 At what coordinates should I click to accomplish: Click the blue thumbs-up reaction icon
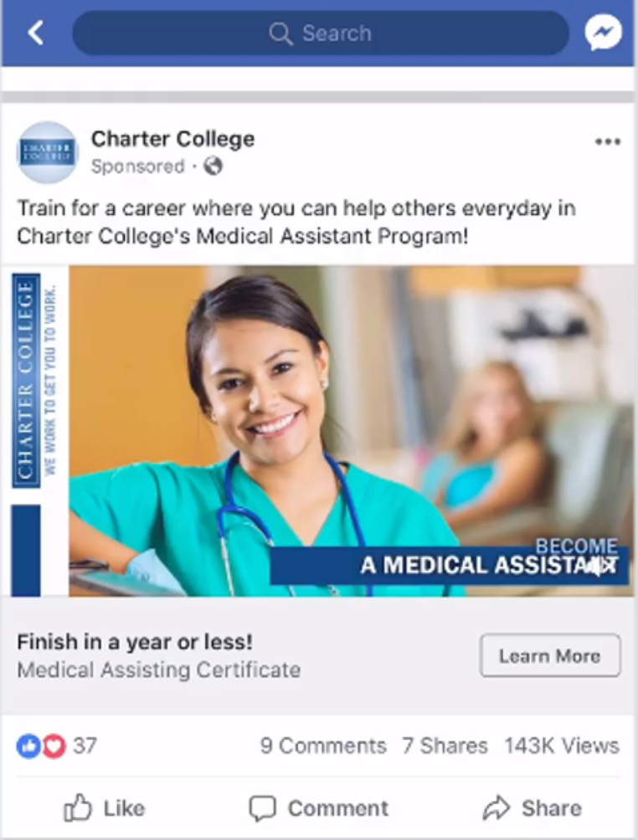point(29,745)
